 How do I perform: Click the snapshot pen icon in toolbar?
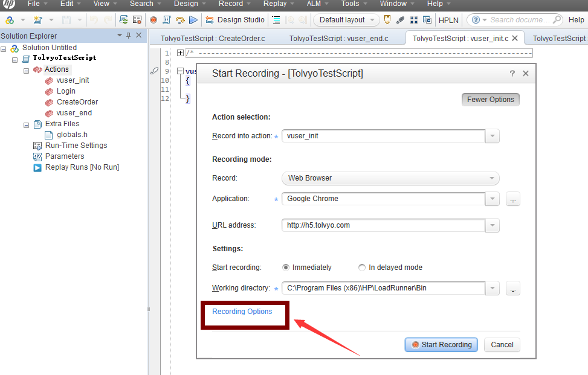(401, 20)
